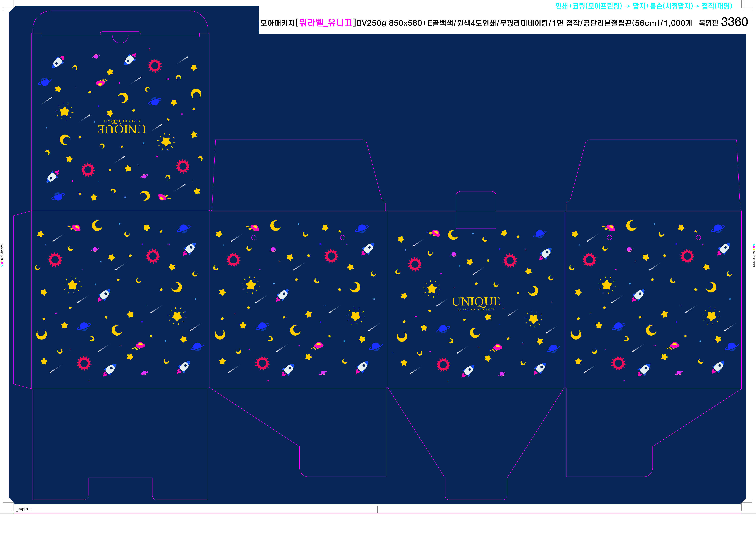Click the 무광라미네이팅 lamination text in header
Screen dimensions: 756x549
(524, 23)
